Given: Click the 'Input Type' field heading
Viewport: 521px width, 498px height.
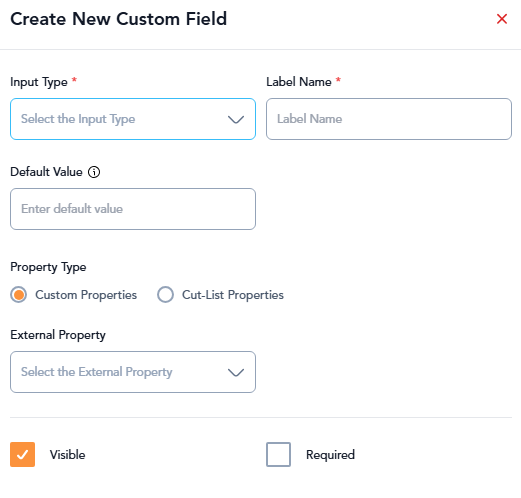Looking at the screenshot, I should tap(39, 82).
